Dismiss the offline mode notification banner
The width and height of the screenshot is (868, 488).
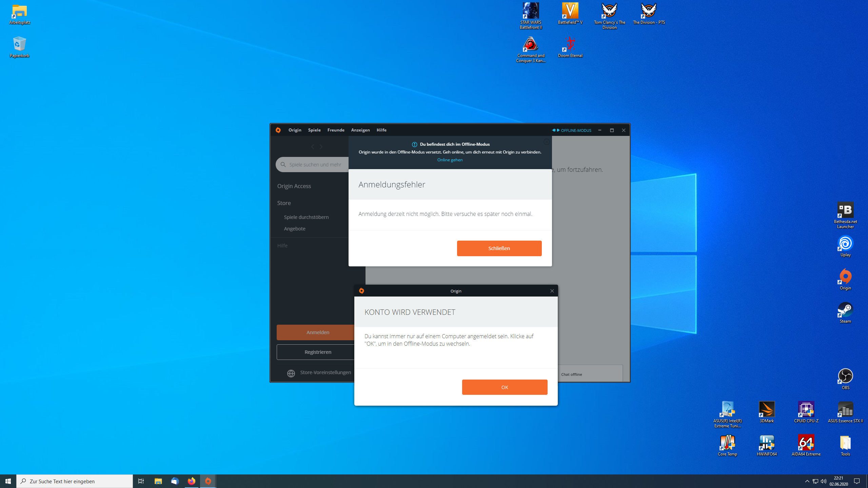546,142
